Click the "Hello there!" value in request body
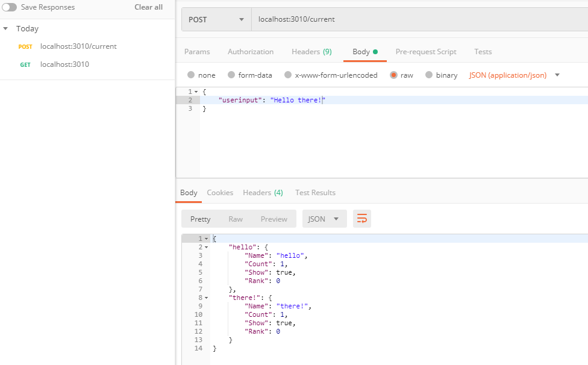 [298, 100]
